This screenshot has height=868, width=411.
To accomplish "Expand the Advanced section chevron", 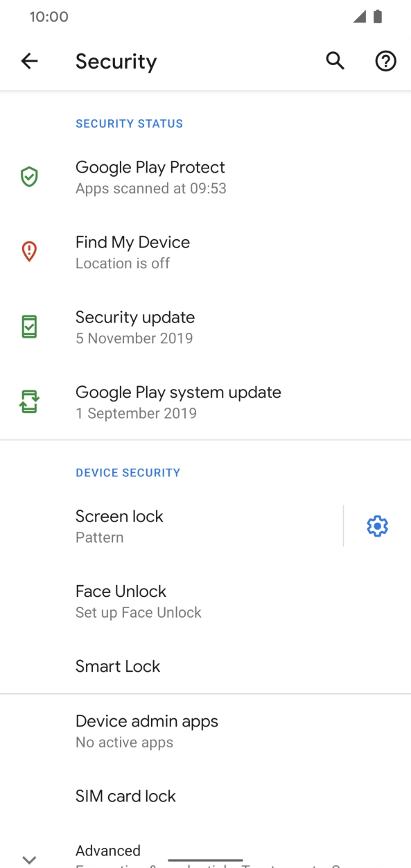I will (30, 858).
